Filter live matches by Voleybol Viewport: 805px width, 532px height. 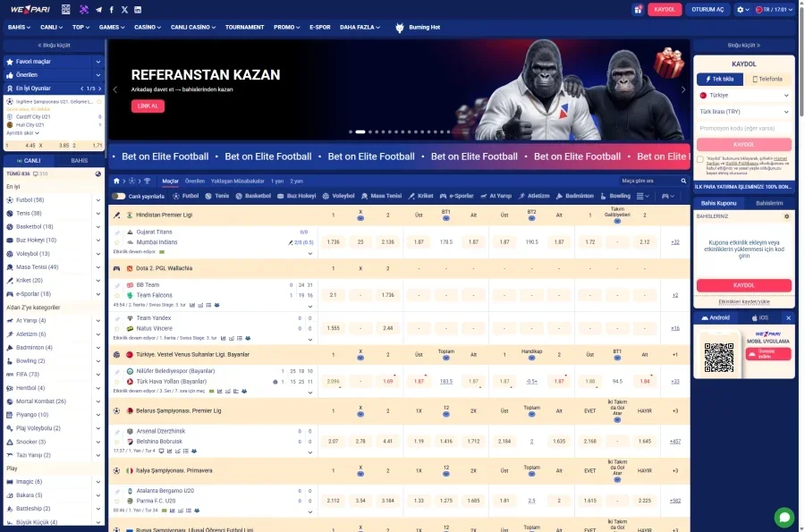(338, 196)
